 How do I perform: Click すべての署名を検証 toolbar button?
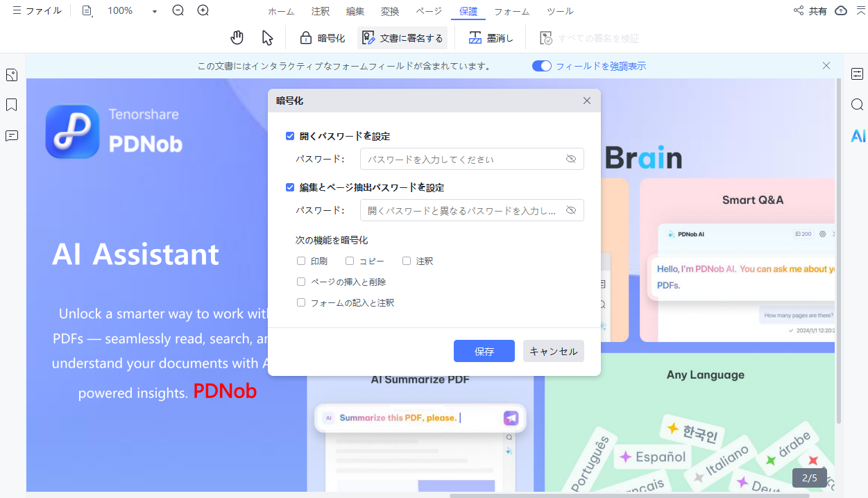pos(589,38)
